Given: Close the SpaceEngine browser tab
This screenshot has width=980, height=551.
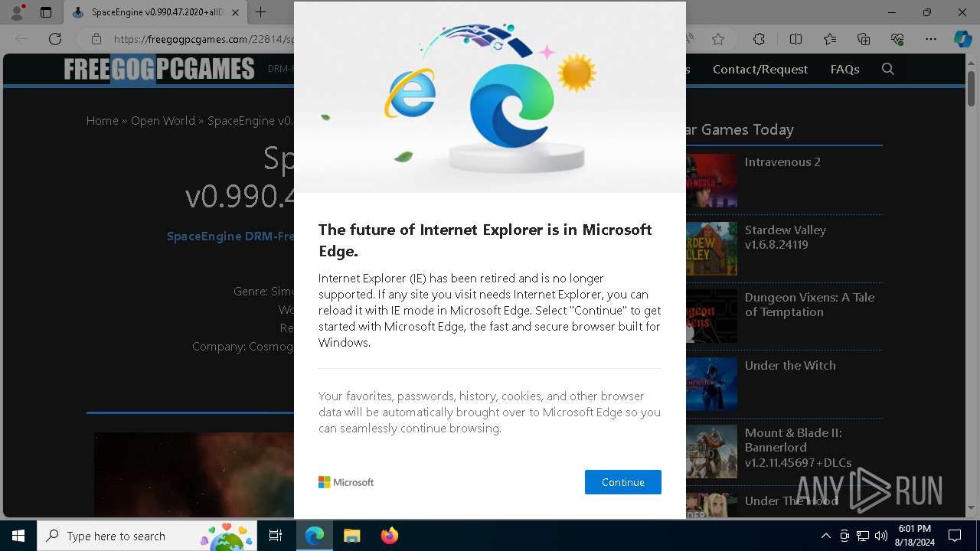Looking at the screenshot, I should pyautogui.click(x=235, y=12).
